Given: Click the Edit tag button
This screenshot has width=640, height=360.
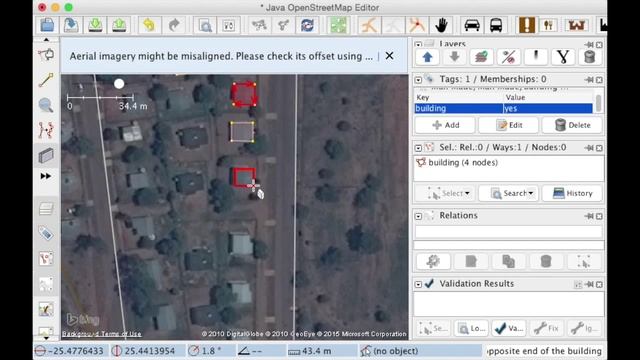Looking at the screenshot, I should click(509, 125).
